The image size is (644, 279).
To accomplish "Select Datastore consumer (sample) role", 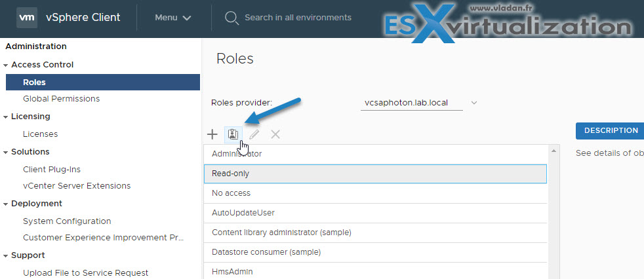I will 375,252.
